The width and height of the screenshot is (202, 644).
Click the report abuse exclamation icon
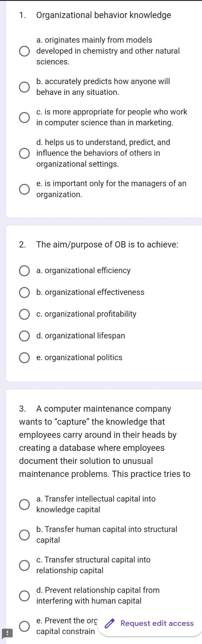pos(7,633)
